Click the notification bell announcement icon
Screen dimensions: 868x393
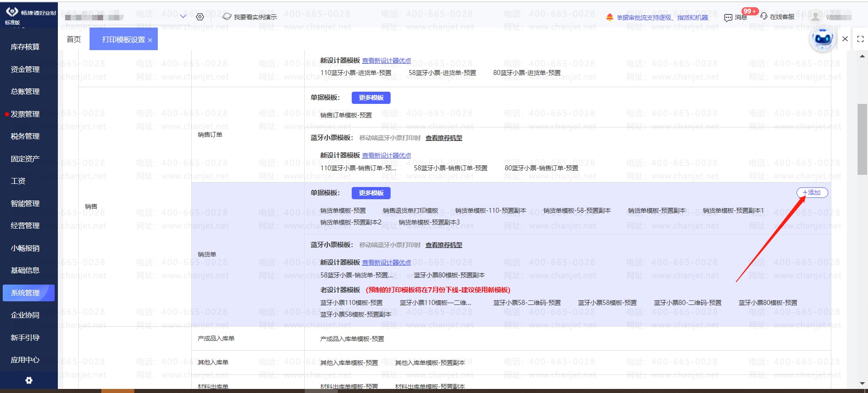(609, 17)
